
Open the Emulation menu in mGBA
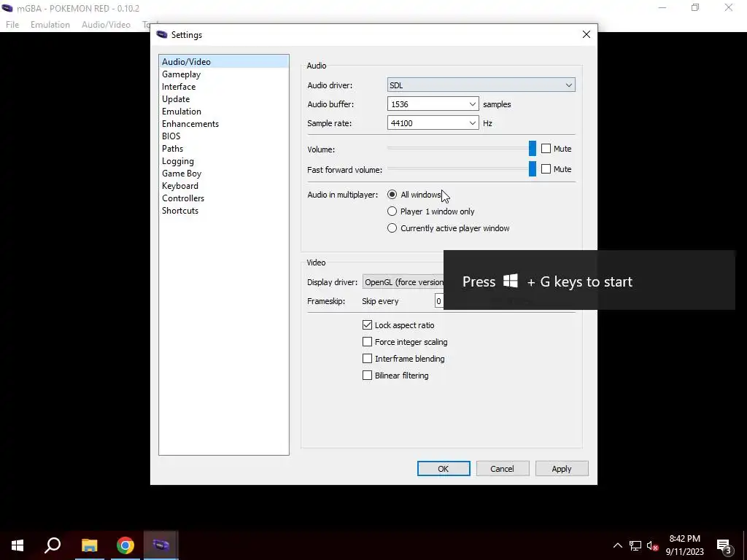pyautogui.click(x=50, y=25)
